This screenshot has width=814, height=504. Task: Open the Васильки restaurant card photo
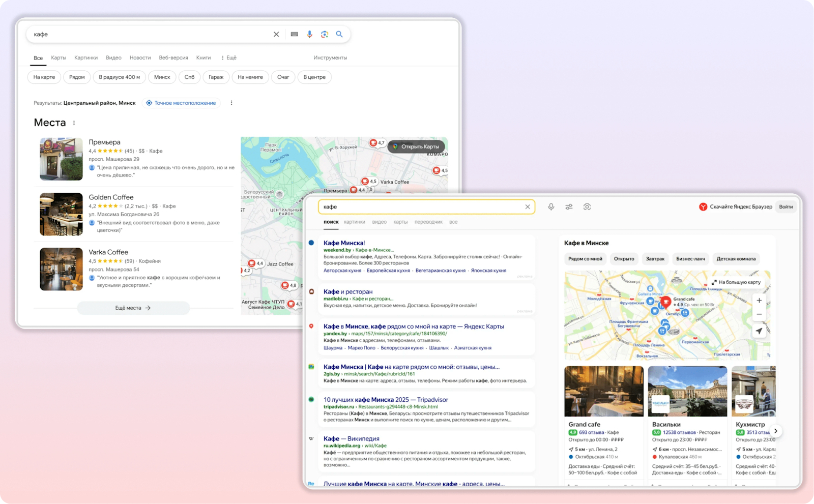[x=687, y=391]
